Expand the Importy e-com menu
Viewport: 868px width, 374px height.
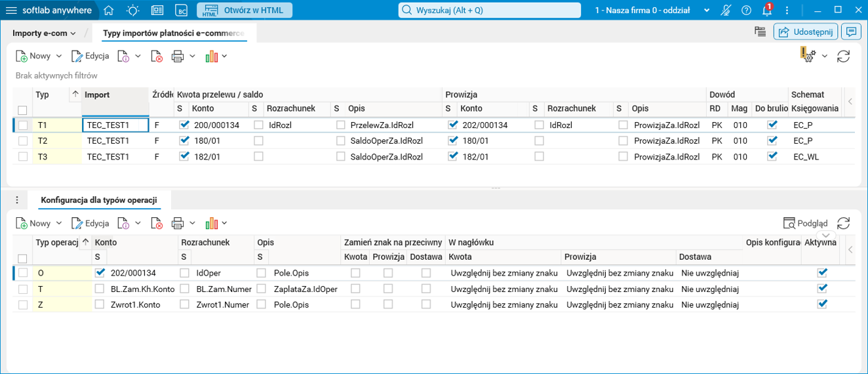pyautogui.click(x=44, y=33)
